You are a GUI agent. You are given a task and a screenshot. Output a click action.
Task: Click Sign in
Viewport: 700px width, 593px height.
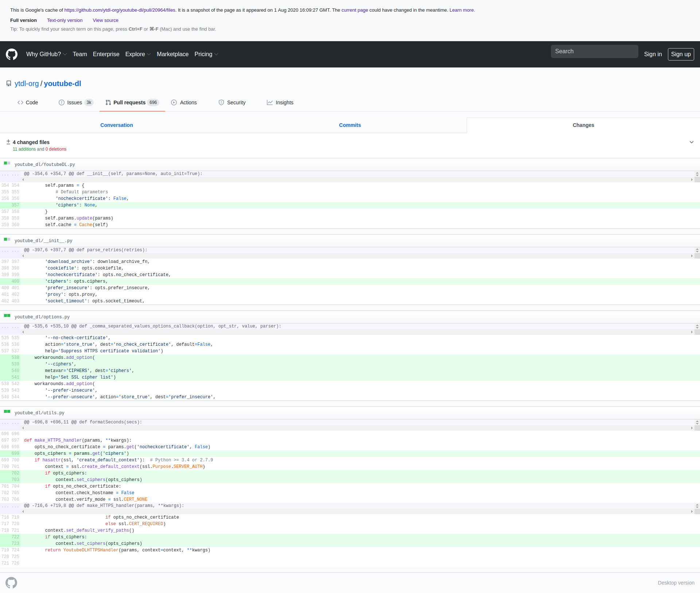pyautogui.click(x=653, y=54)
